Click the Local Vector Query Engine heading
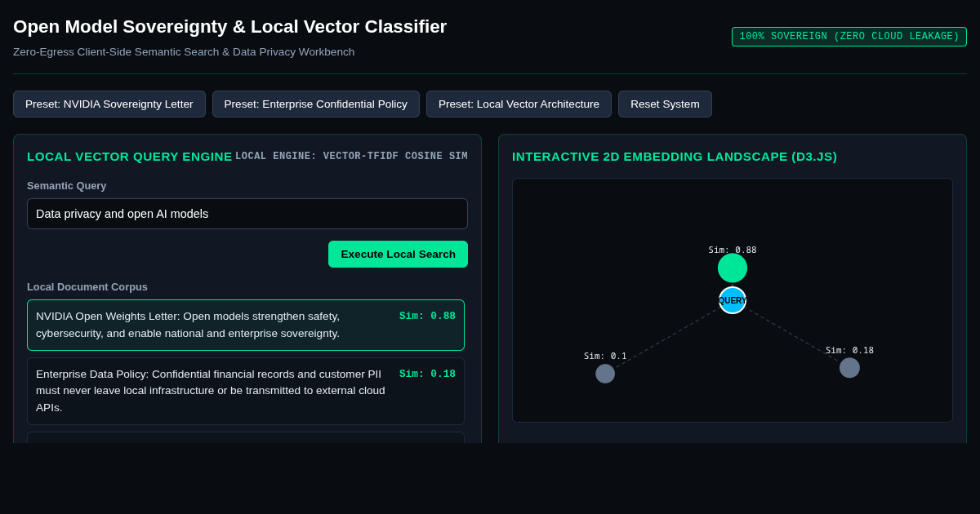 pyautogui.click(x=130, y=156)
